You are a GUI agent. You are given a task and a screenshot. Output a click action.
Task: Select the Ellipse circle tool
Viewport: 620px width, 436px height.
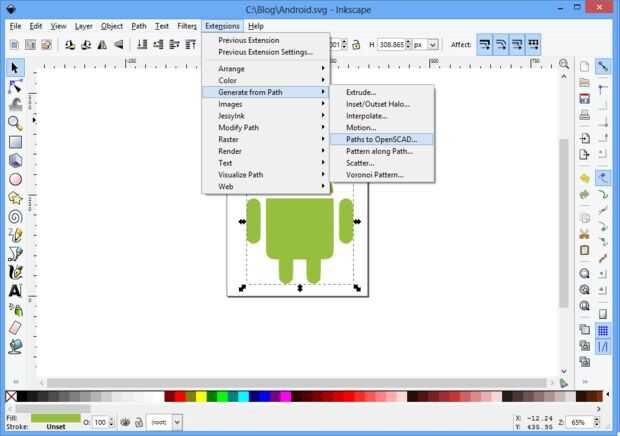point(15,179)
